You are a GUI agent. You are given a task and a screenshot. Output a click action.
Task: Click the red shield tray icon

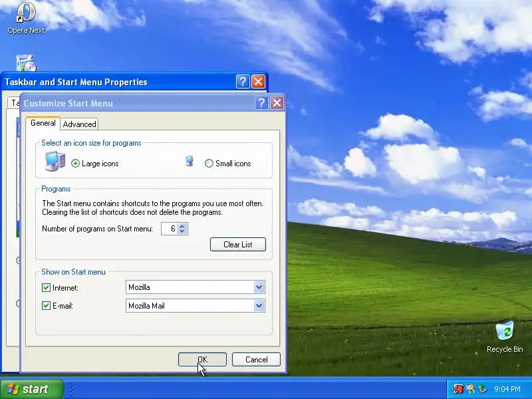point(459,389)
